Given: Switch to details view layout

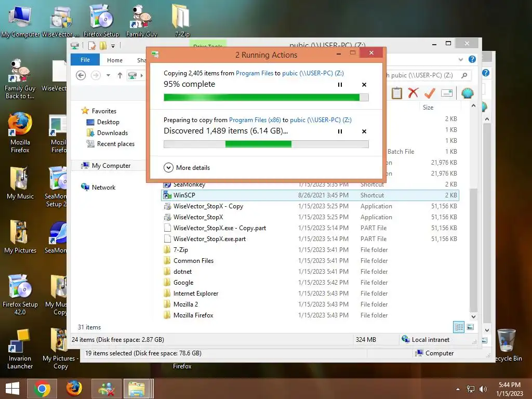Looking at the screenshot, I should pos(459,327).
